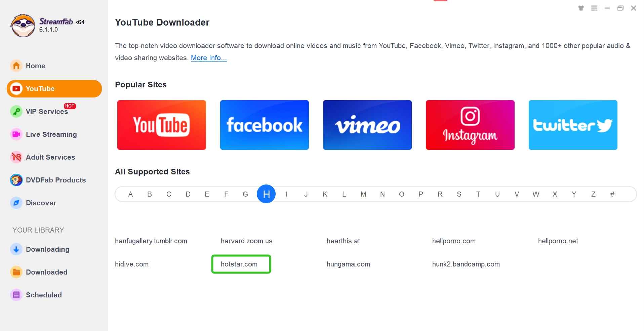Open the Facebook popular site tile
Viewport: 644px width, 331px height.
pyautogui.click(x=265, y=125)
